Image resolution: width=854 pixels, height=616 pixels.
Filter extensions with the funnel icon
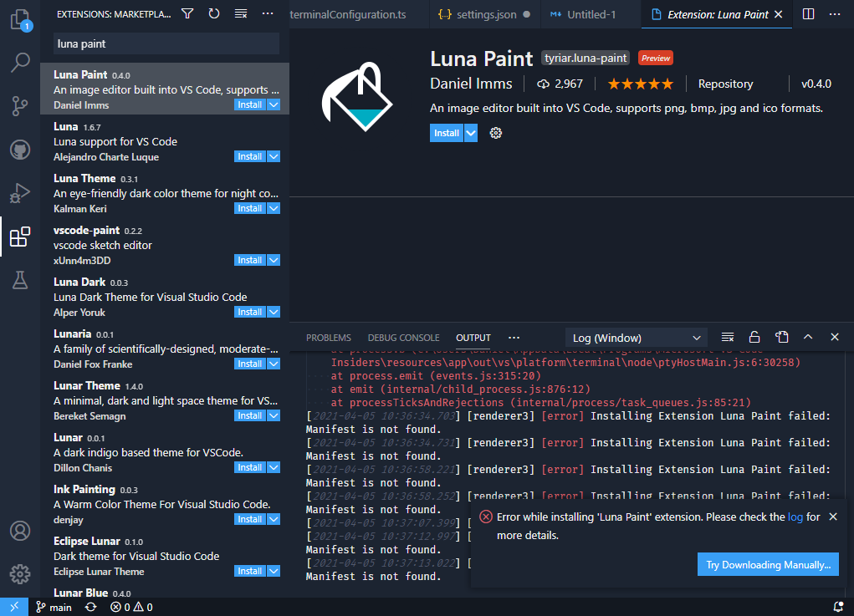tap(187, 13)
